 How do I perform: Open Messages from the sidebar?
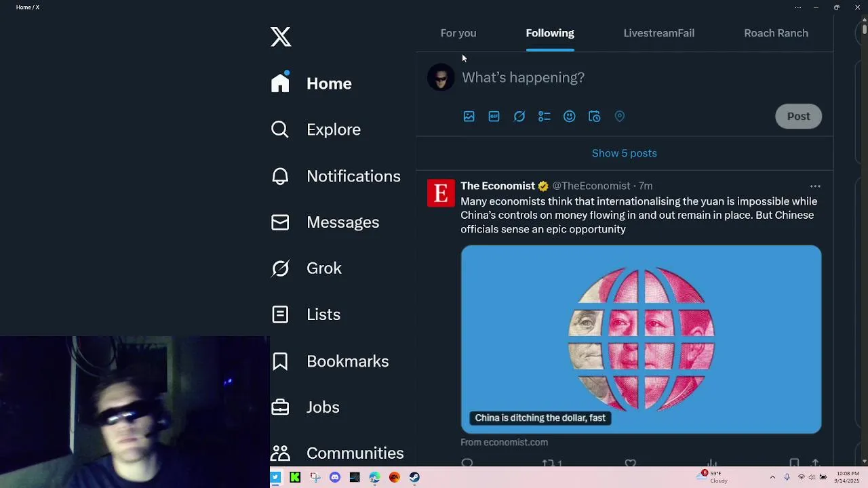[325, 222]
